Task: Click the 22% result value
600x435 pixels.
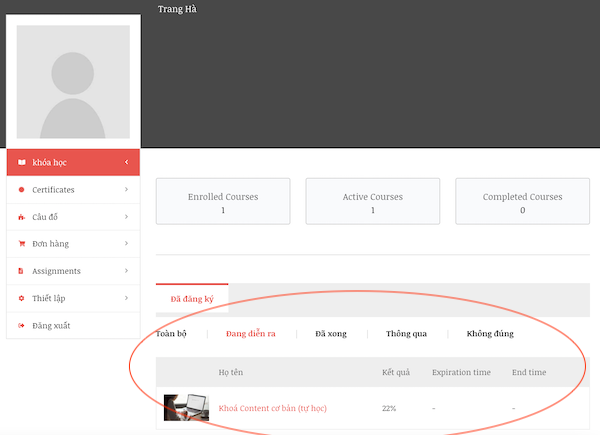Action: pyautogui.click(x=389, y=408)
